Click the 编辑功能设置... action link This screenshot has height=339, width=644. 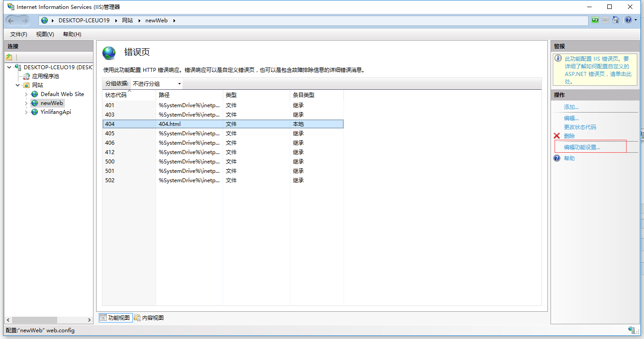click(582, 147)
